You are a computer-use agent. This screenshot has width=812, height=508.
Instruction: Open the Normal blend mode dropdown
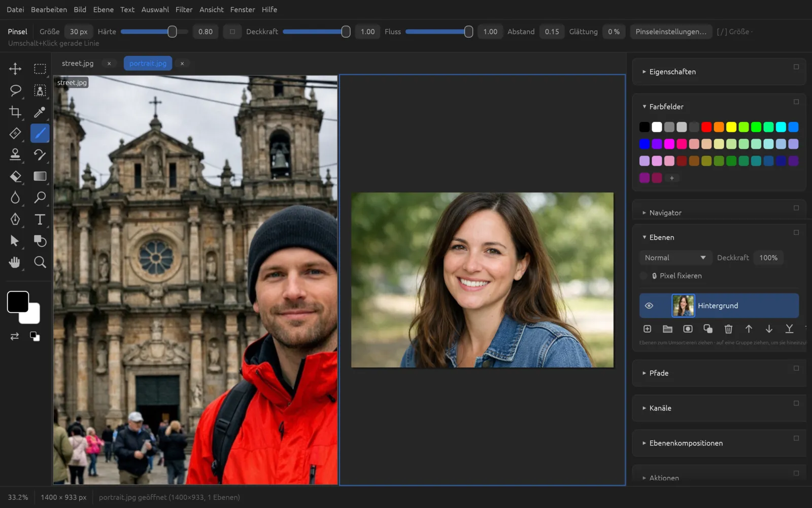[x=675, y=258]
